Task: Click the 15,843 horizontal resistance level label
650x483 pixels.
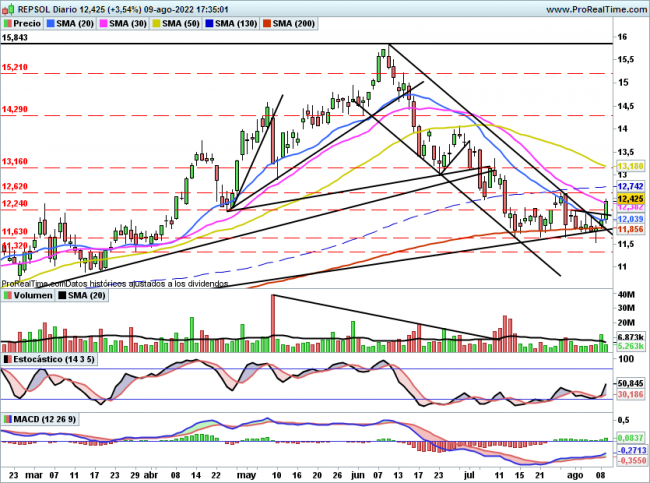Action: point(14,37)
